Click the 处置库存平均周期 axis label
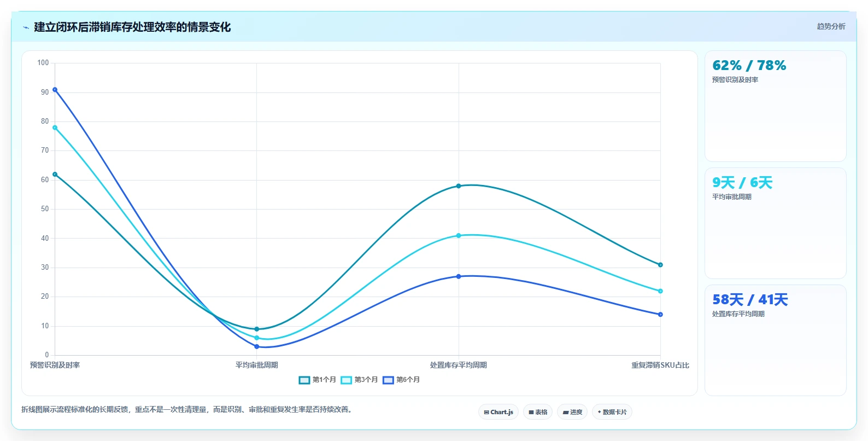The height and width of the screenshot is (441, 868). coord(458,365)
